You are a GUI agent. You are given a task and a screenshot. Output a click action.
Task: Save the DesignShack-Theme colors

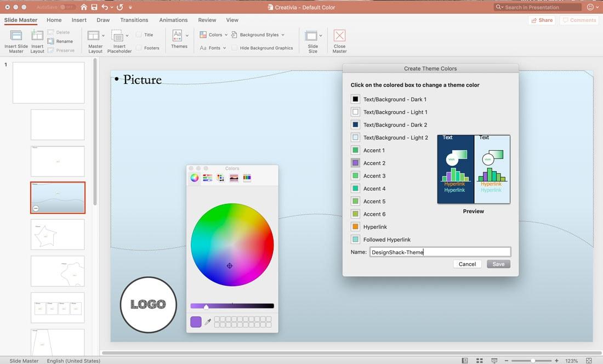[x=498, y=264]
